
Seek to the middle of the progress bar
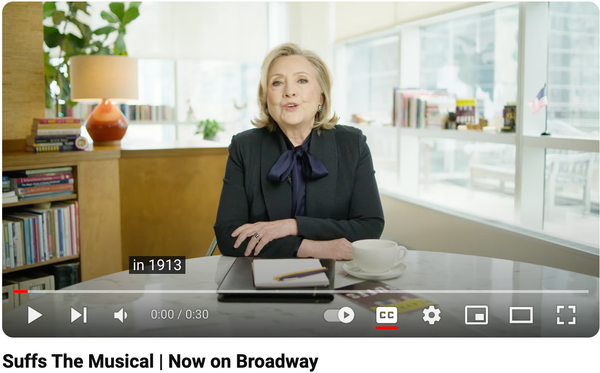301,292
